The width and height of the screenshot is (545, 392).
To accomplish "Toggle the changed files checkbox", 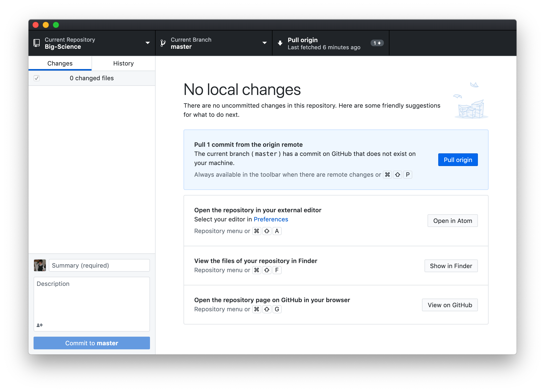I will coord(37,78).
